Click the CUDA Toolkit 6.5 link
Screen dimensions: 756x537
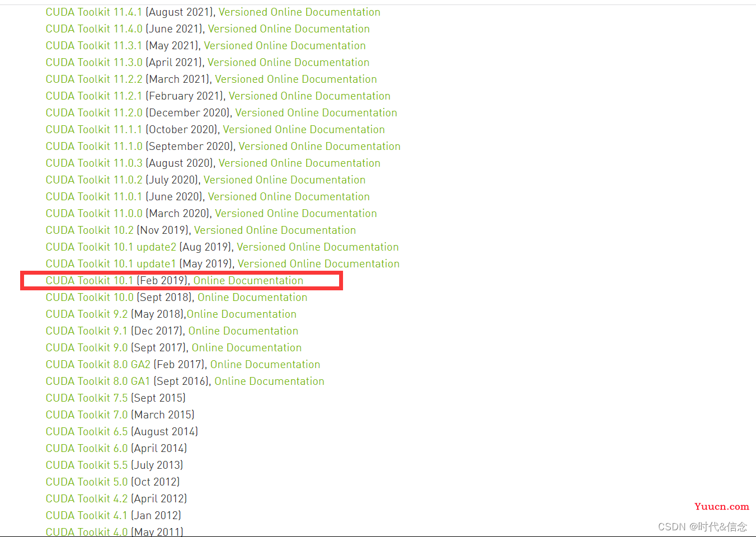[x=87, y=431]
